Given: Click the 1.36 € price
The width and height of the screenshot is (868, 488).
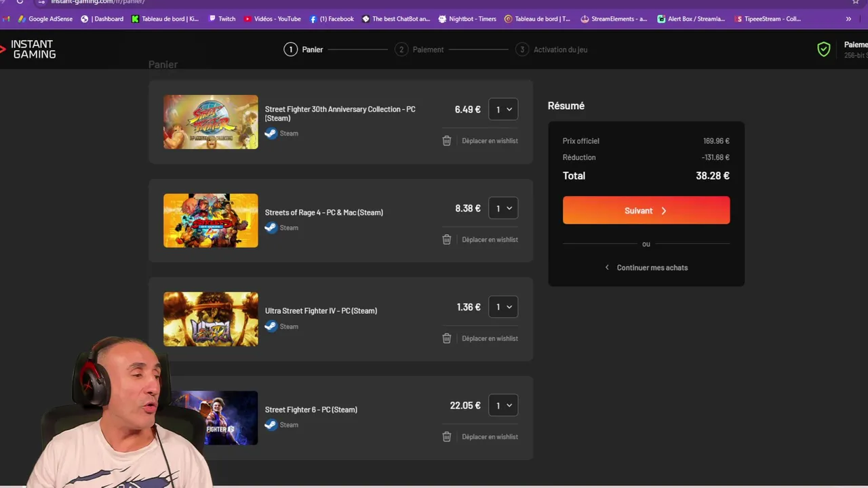Looking at the screenshot, I should [469, 307].
